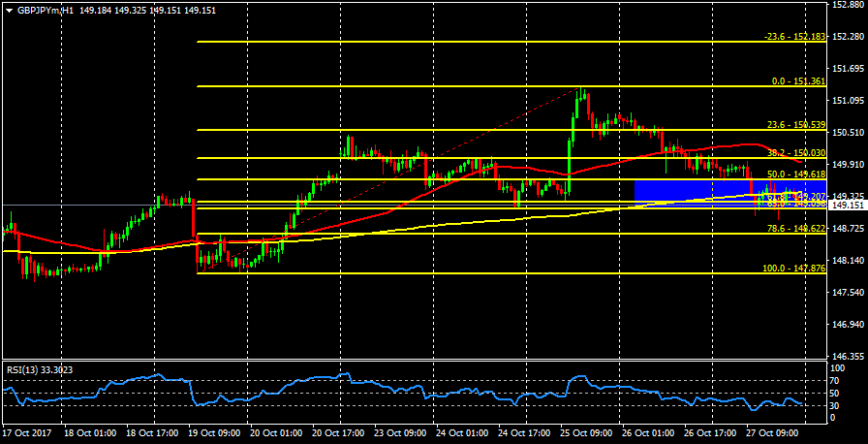Click the triangle arrow beside GBPJPYm,H1
This screenshot has width=868, height=444.
tap(7, 10)
